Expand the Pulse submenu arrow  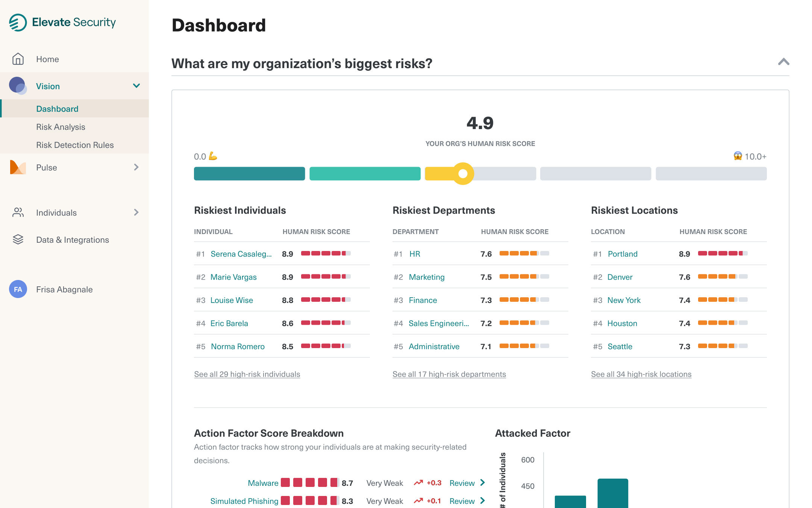click(x=136, y=167)
